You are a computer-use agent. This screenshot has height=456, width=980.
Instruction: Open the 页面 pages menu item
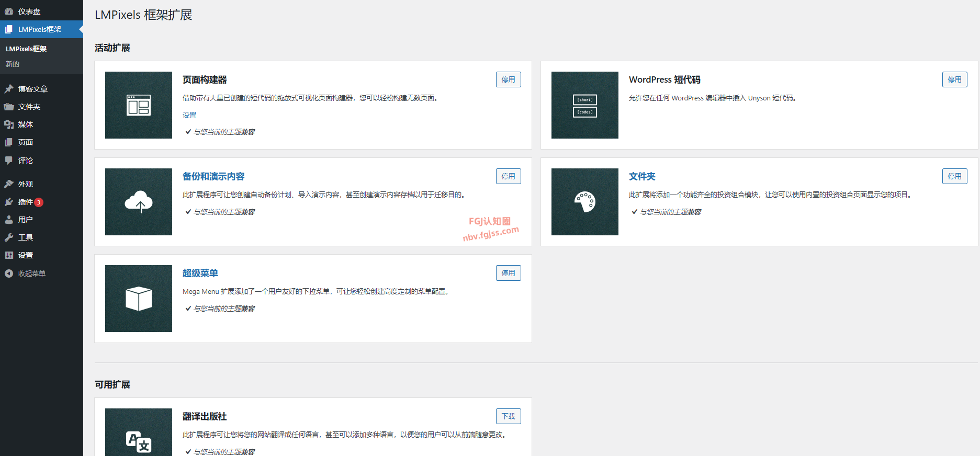pos(26,142)
